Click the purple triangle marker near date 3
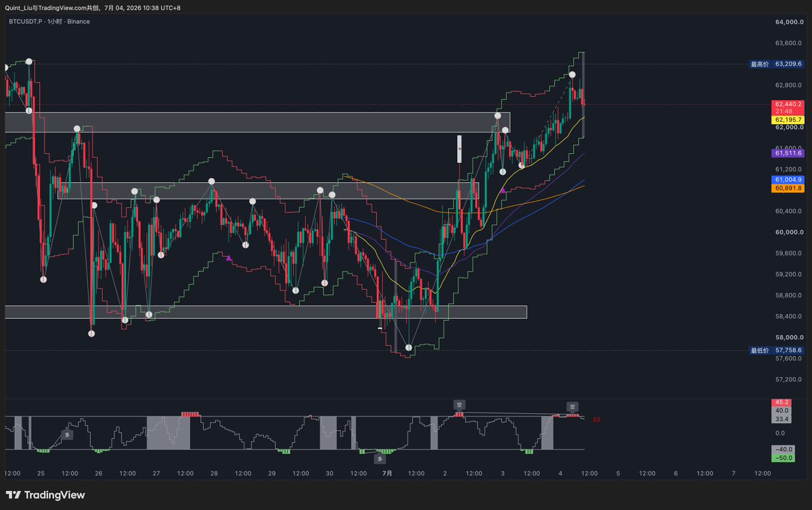 pyautogui.click(x=503, y=190)
